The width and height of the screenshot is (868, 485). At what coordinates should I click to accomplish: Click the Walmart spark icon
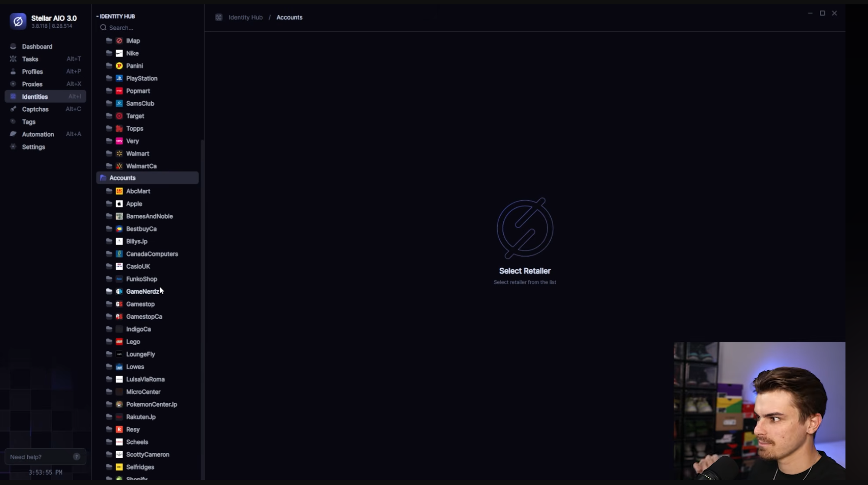point(119,154)
